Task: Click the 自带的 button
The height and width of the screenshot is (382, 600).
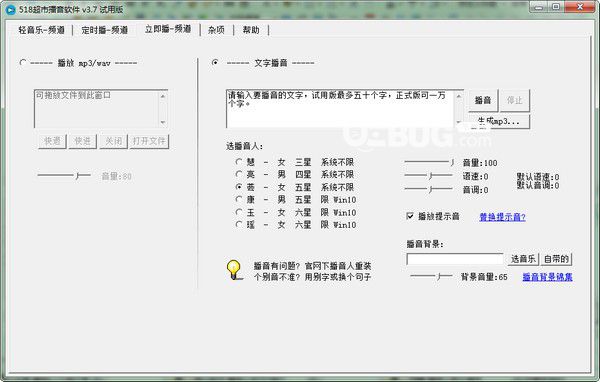Action: 556,259
